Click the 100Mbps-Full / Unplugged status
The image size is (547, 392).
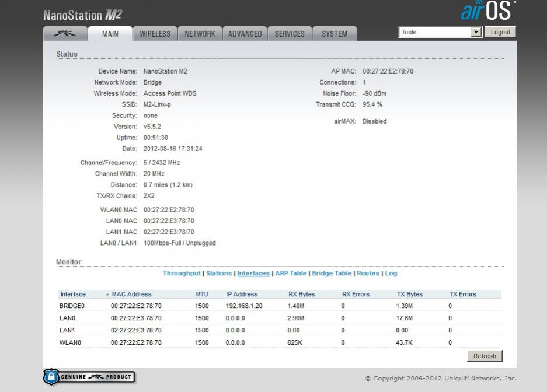click(180, 243)
